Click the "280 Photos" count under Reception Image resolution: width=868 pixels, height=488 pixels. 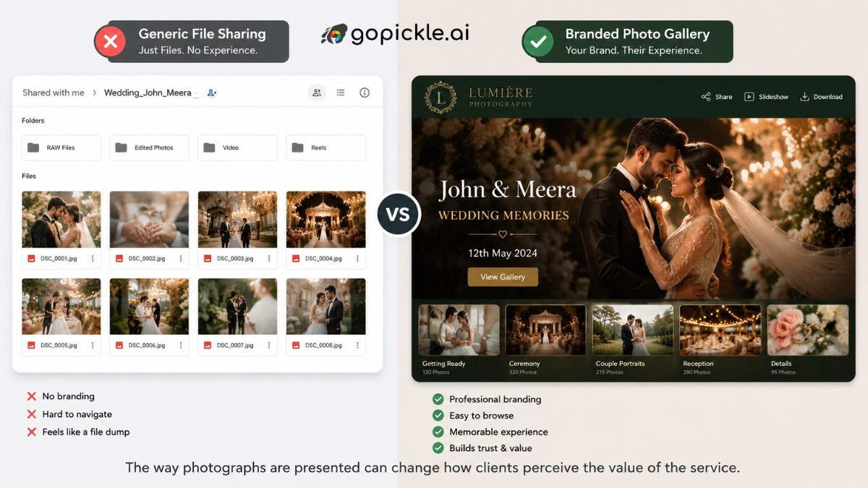[697, 372]
